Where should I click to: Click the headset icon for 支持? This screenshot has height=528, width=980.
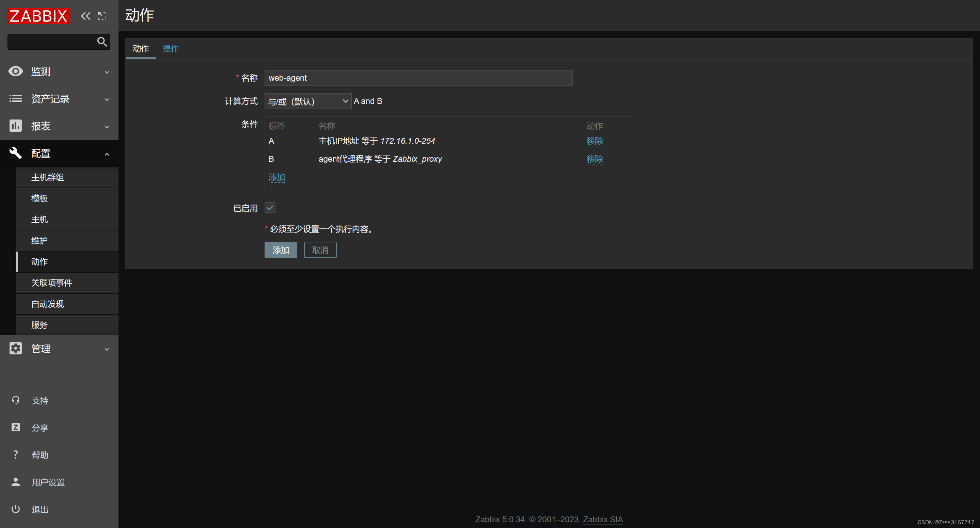coord(16,400)
